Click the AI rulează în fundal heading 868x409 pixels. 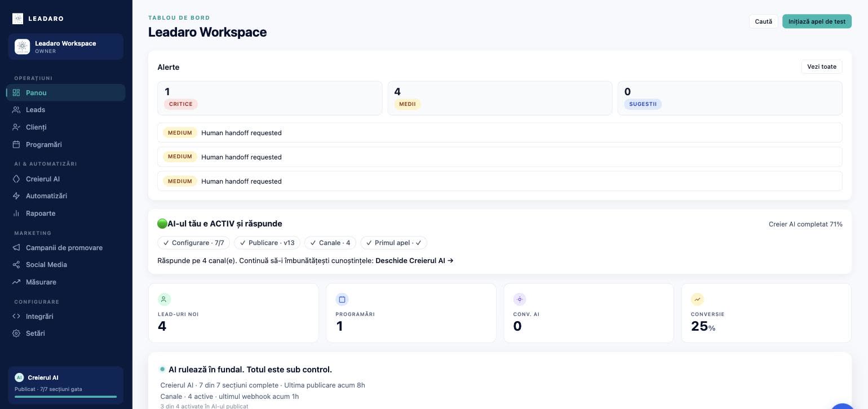(250, 370)
